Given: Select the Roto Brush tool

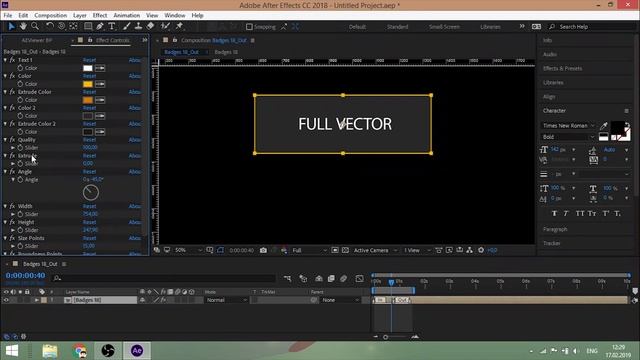Looking at the screenshot, I should (165, 27).
